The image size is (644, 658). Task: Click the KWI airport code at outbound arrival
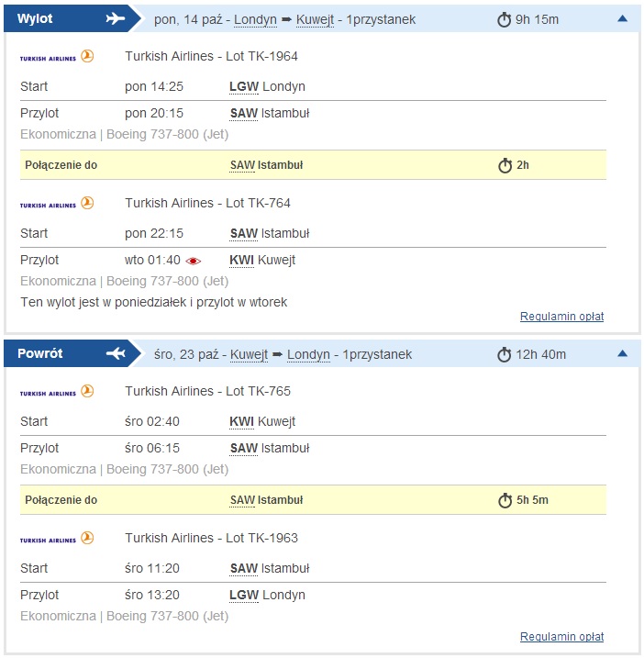click(241, 261)
